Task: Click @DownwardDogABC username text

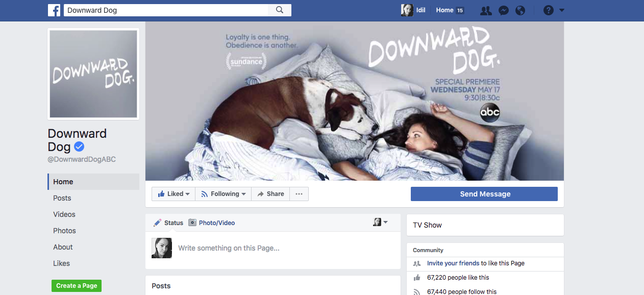Action: point(82,159)
